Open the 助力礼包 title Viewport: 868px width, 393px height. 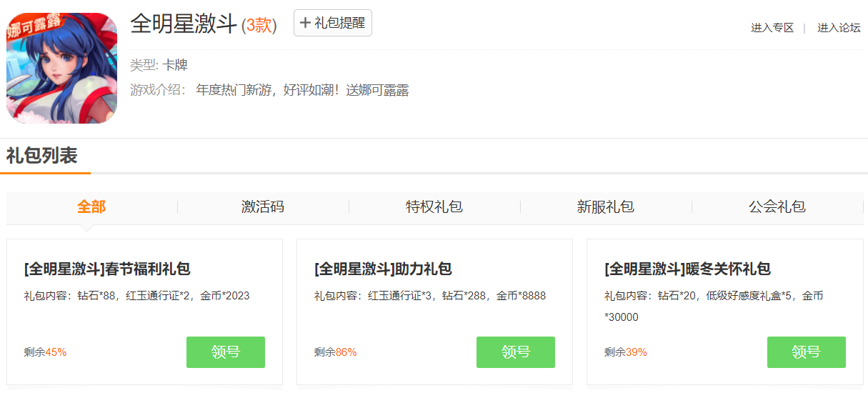coord(383,269)
